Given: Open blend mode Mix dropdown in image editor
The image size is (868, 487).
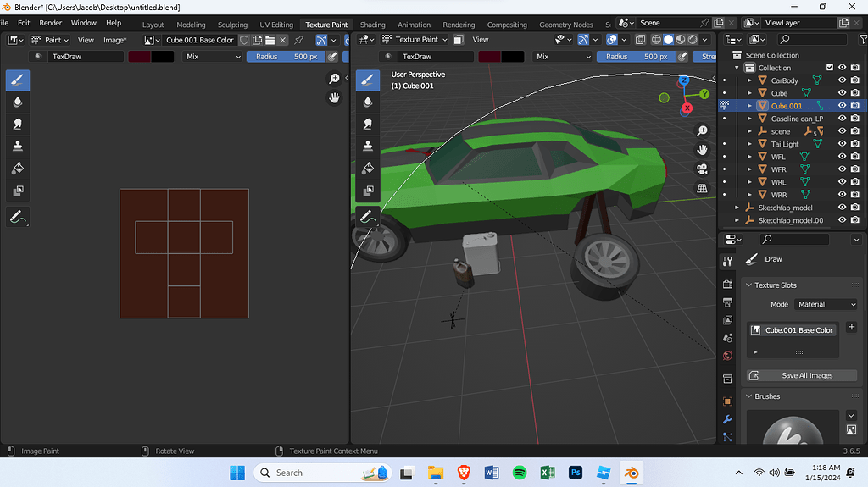Looking at the screenshot, I should coord(212,57).
